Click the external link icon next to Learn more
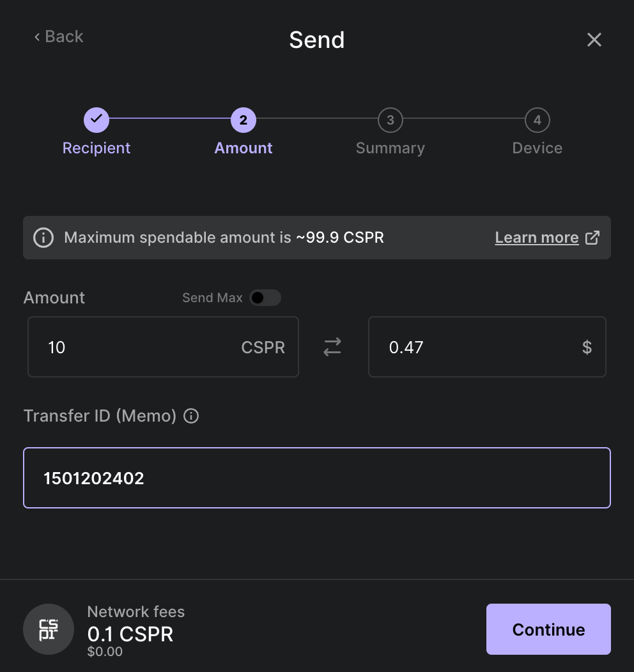The image size is (634, 672). 592,237
